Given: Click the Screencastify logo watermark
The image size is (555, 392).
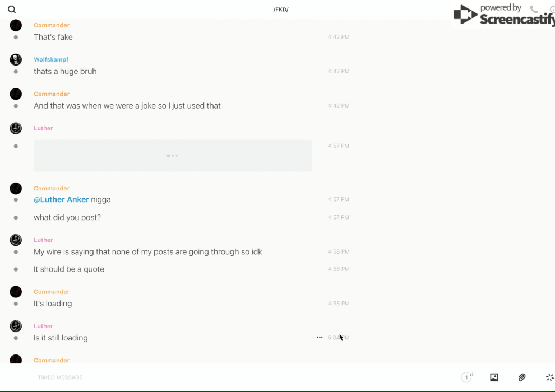Looking at the screenshot, I should (x=503, y=15).
